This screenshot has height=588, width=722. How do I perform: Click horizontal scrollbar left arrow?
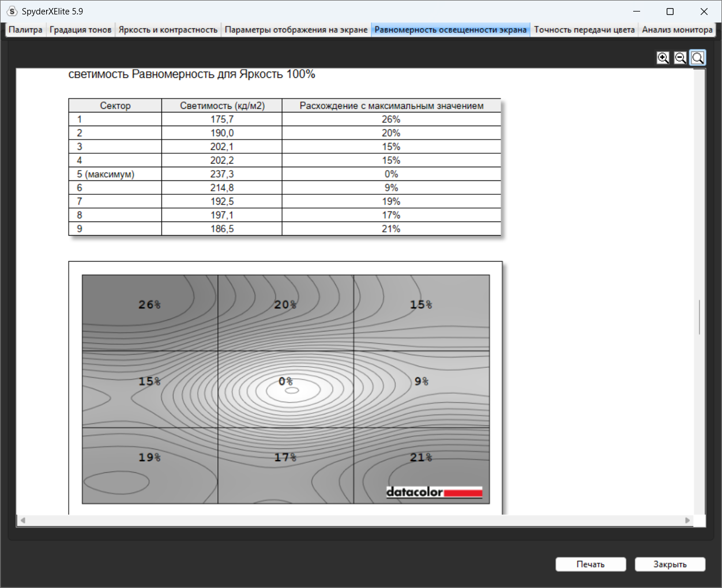click(23, 520)
